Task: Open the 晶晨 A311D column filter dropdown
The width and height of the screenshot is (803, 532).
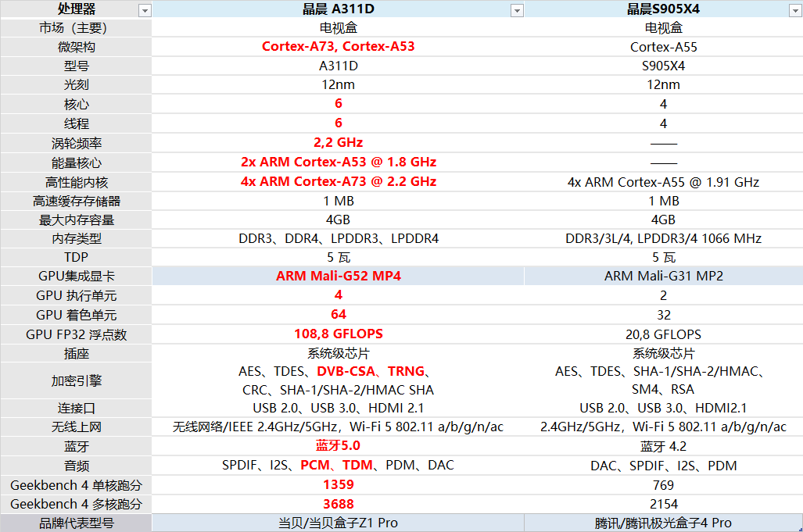Action: [x=518, y=11]
